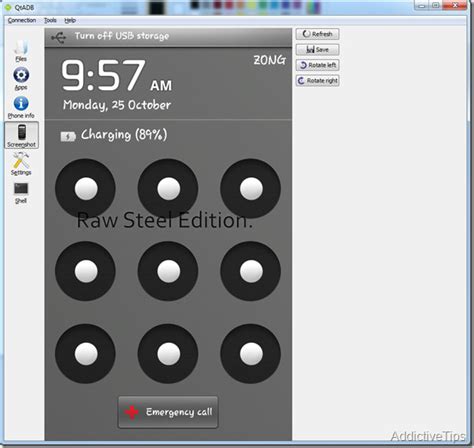Open the Connection menu

22,20
